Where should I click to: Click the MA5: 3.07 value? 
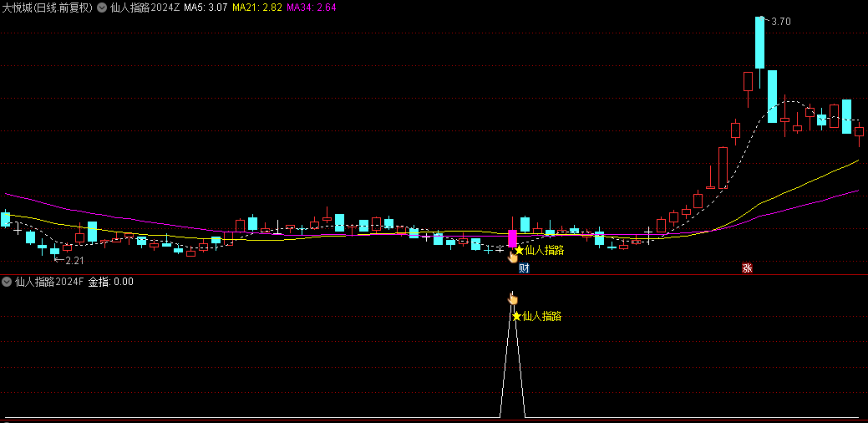(206, 8)
